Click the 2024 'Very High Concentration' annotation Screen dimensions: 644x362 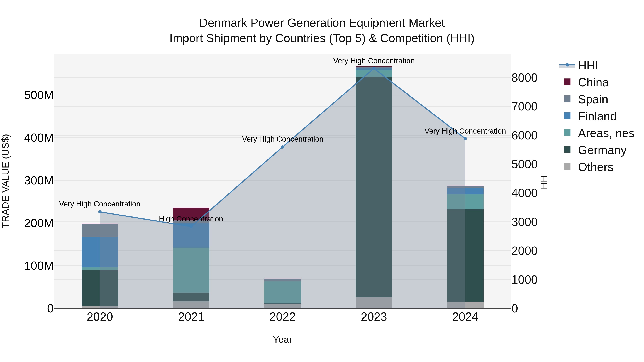pyautogui.click(x=465, y=131)
